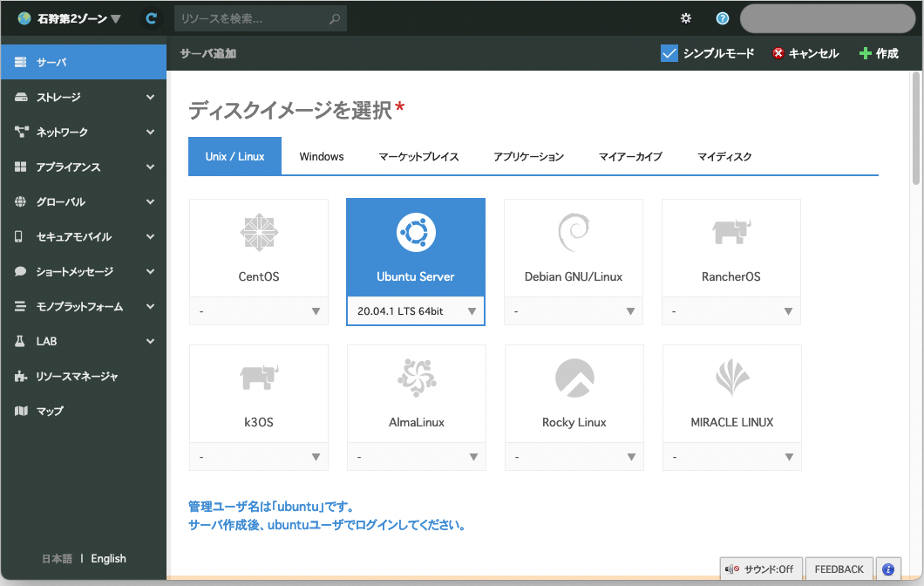
Task: Open the Ubuntu Server 20.04.1 LTS version dropdown
Action: 416,310
